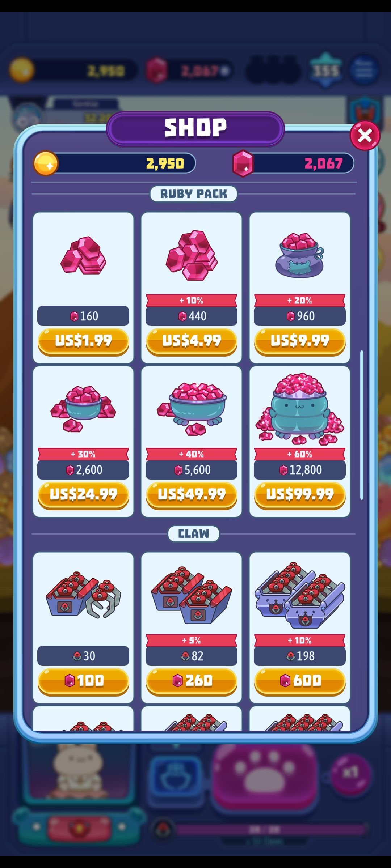Select the 12,800 ruby frog jar image
Viewport: 391px width, 868px height.
point(300,409)
